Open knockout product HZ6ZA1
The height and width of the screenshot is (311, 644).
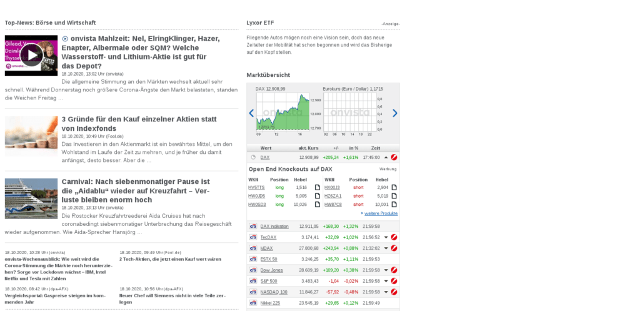(x=333, y=196)
